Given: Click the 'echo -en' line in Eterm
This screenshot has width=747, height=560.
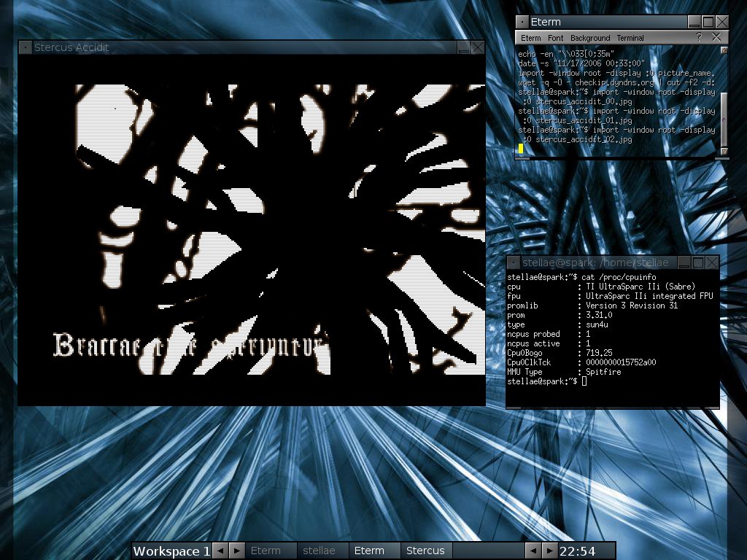Looking at the screenshot, I should tap(566, 54).
